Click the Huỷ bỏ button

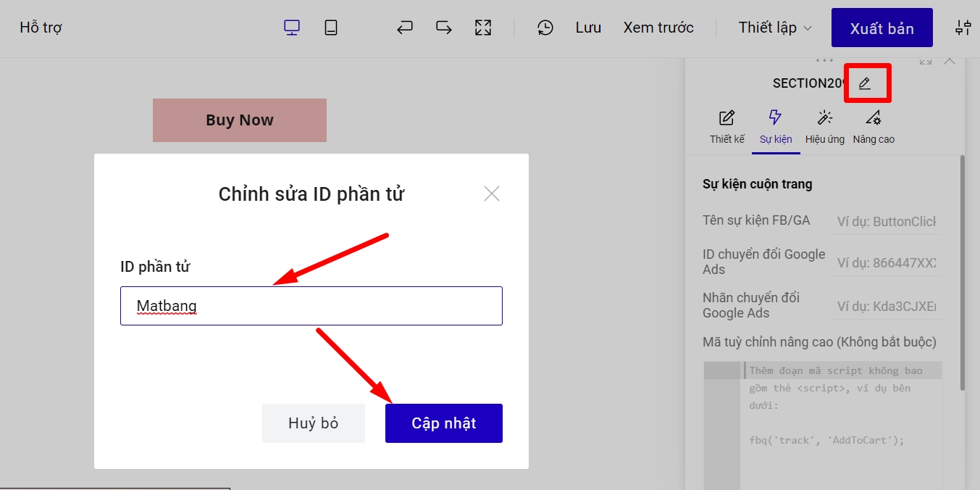pos(314,423)
